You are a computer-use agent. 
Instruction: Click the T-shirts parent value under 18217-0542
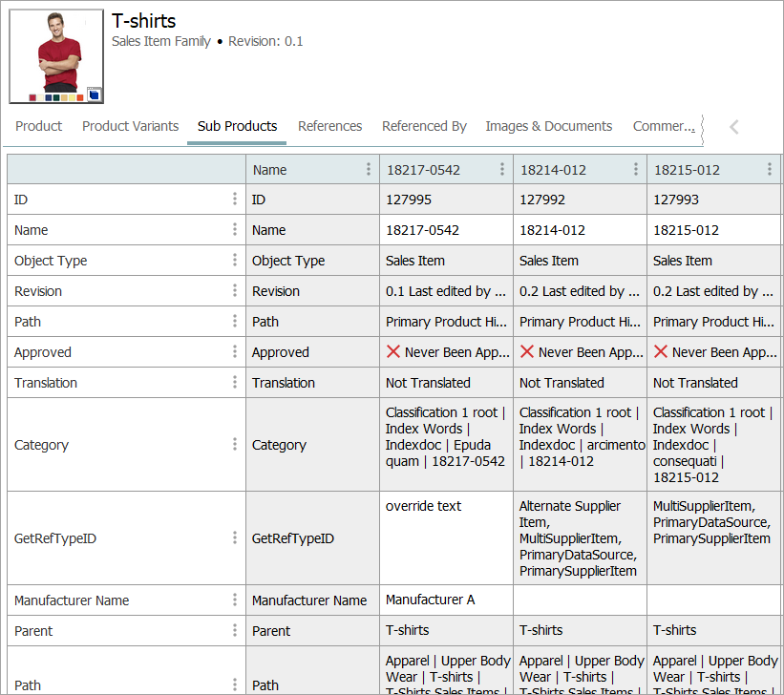pyautogui.click(x=408, y=630)
